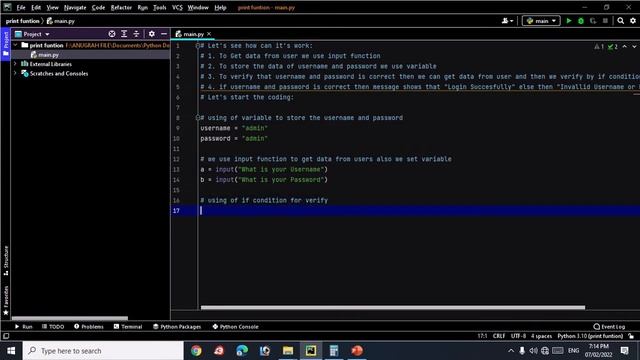This screenshot has width=640, height=360.
Task: Open Project panel options gear
Action: [x=151, y=34]
